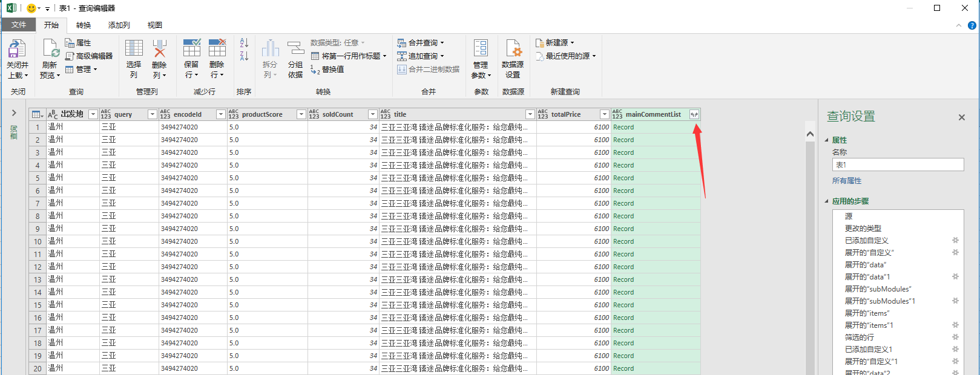
Task: Click the 关闭并上载 (Close & Load) icon
Action: tap(17, 50)
